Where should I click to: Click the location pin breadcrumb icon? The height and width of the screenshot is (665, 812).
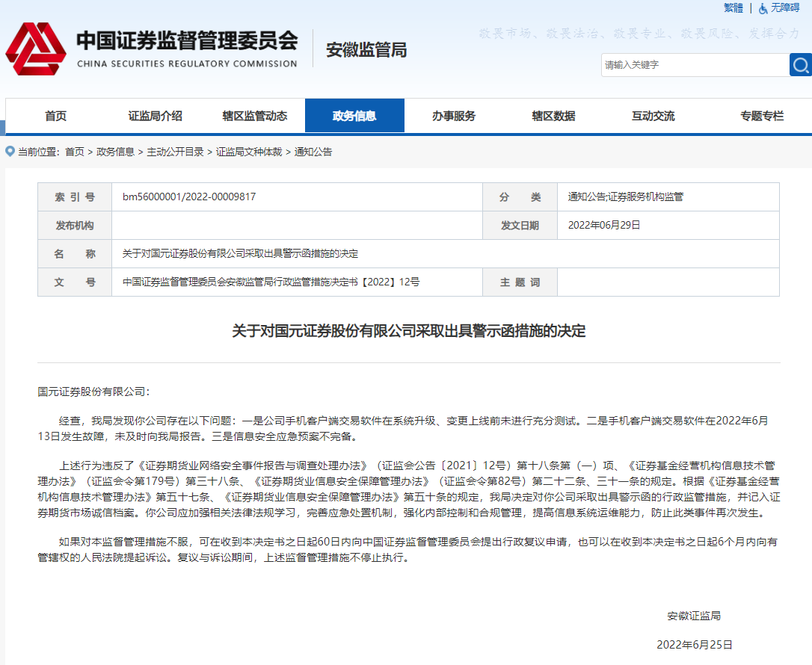10,152
